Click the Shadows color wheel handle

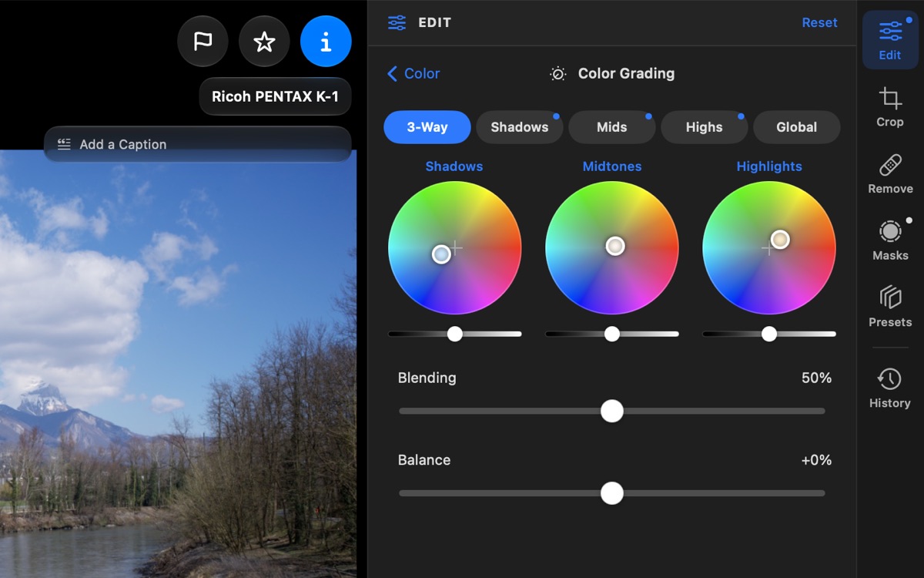point(441,254)
